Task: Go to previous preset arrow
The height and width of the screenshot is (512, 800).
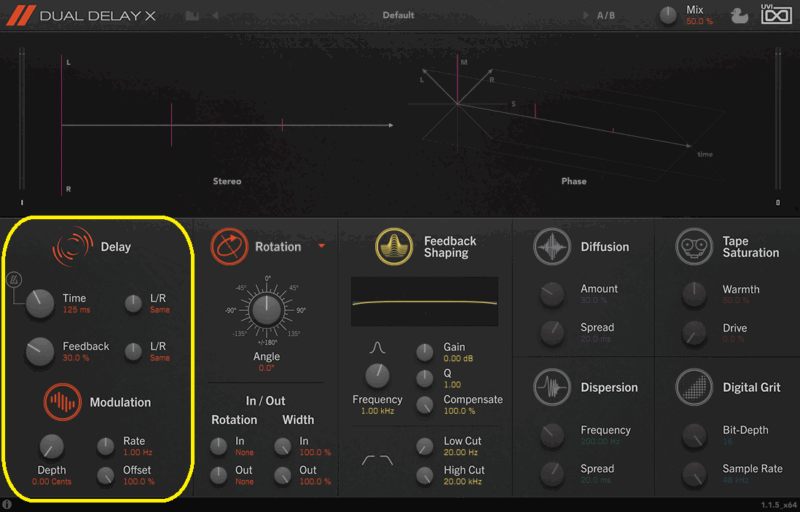Action: 215,15
